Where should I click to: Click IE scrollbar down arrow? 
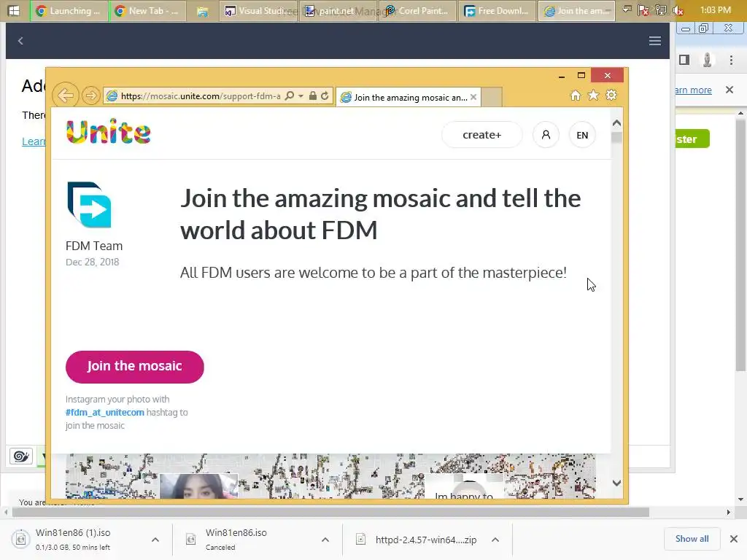[616, 483]
